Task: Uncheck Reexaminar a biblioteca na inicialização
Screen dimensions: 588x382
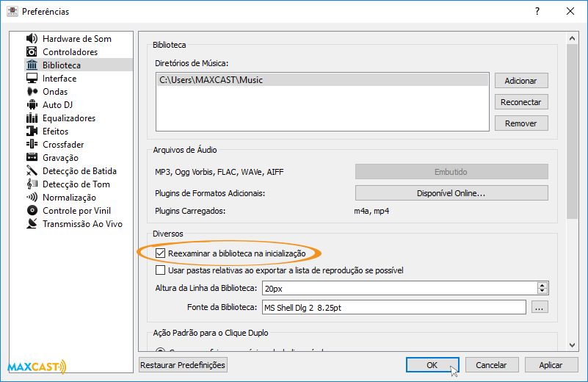Action: 161,253
